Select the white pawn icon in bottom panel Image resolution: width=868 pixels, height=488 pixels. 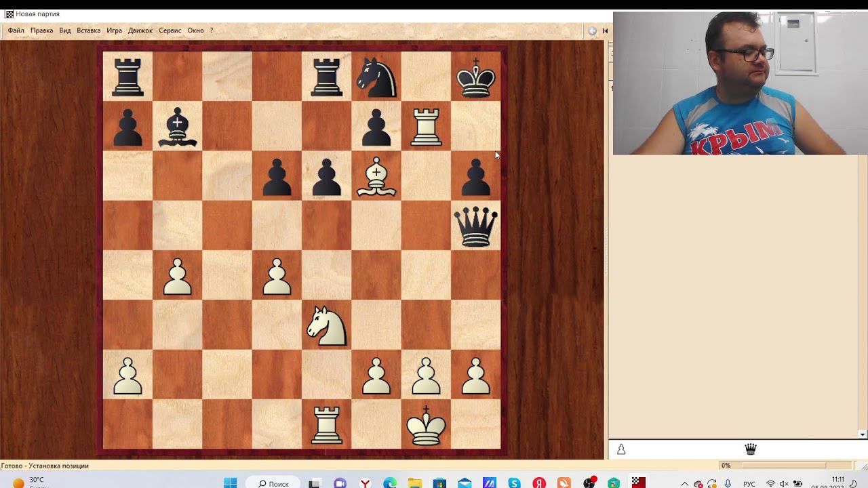click(x=621, y=449)
